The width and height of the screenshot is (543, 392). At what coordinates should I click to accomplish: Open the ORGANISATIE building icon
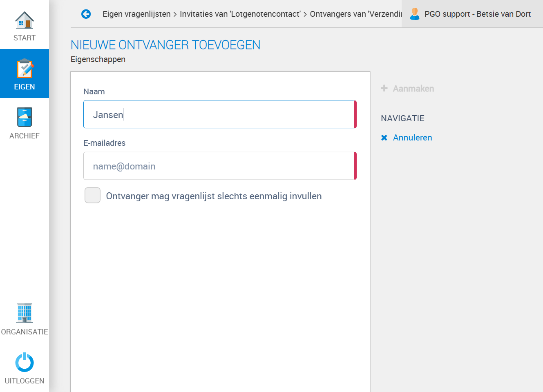25,313
